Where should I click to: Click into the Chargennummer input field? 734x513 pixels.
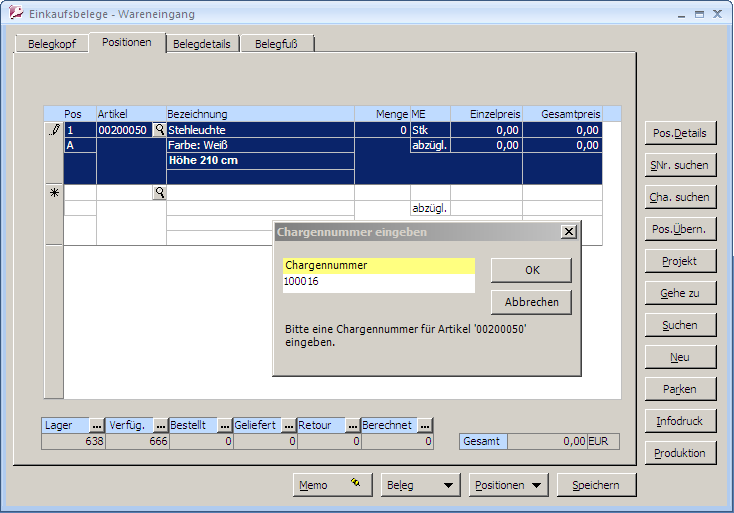378,283
